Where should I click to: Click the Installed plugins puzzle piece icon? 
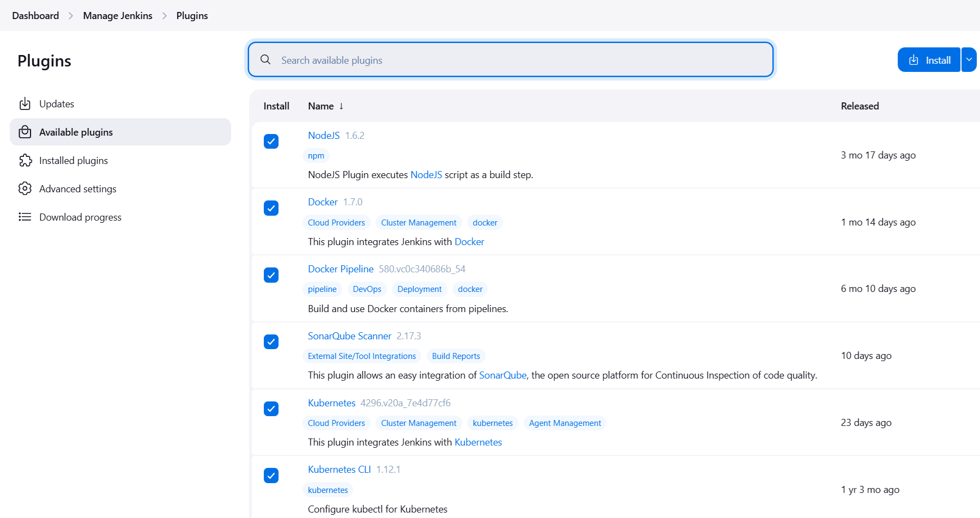(25, 160)
